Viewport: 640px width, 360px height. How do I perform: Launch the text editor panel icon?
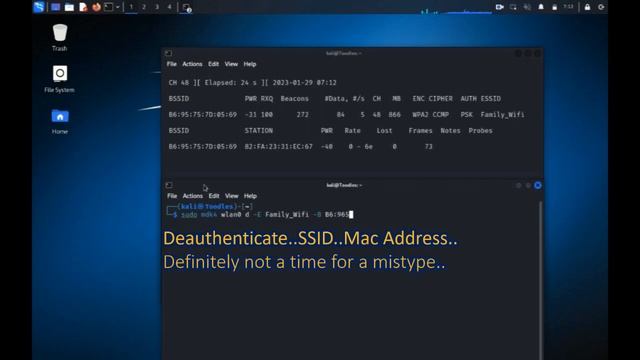click(x=83, y=7)
